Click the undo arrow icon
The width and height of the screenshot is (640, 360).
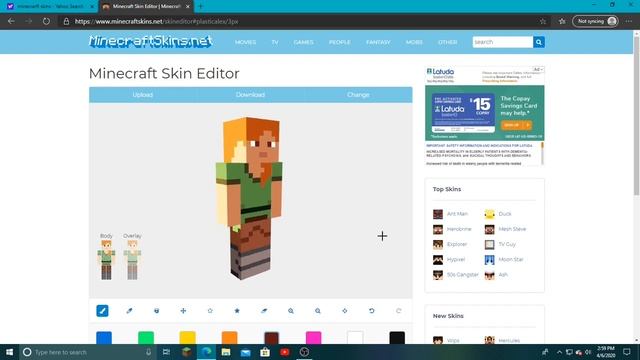pyautogui.click(x=371, y=311)
